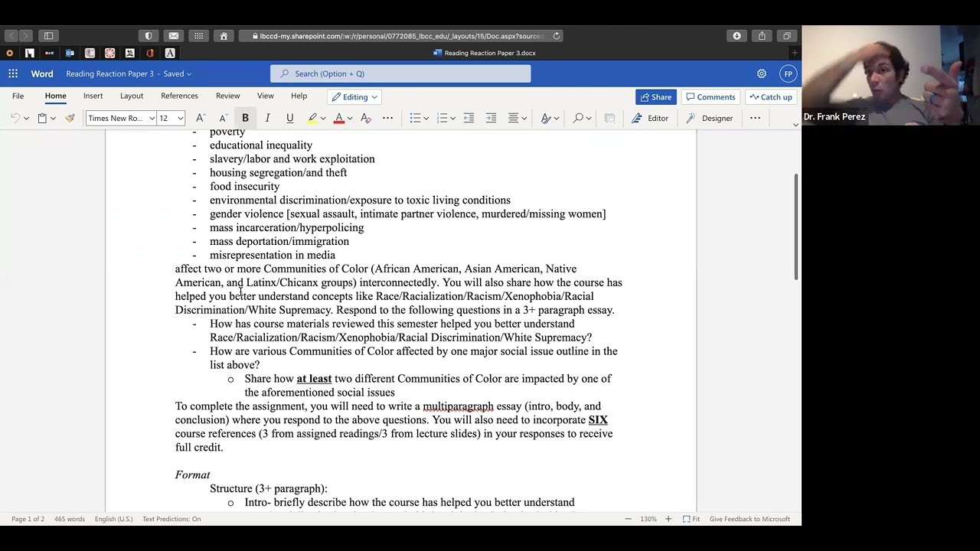The width and height of the screenshot is (980, 551).
Task: Open more ribbon options ellipsis
Action: pos(755,118)
